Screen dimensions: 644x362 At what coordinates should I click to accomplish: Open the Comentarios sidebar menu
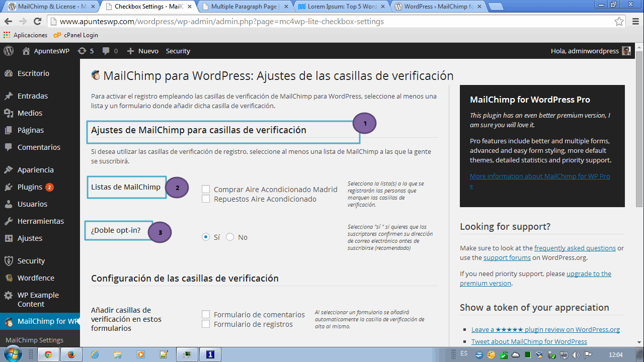tap(40, 147)
